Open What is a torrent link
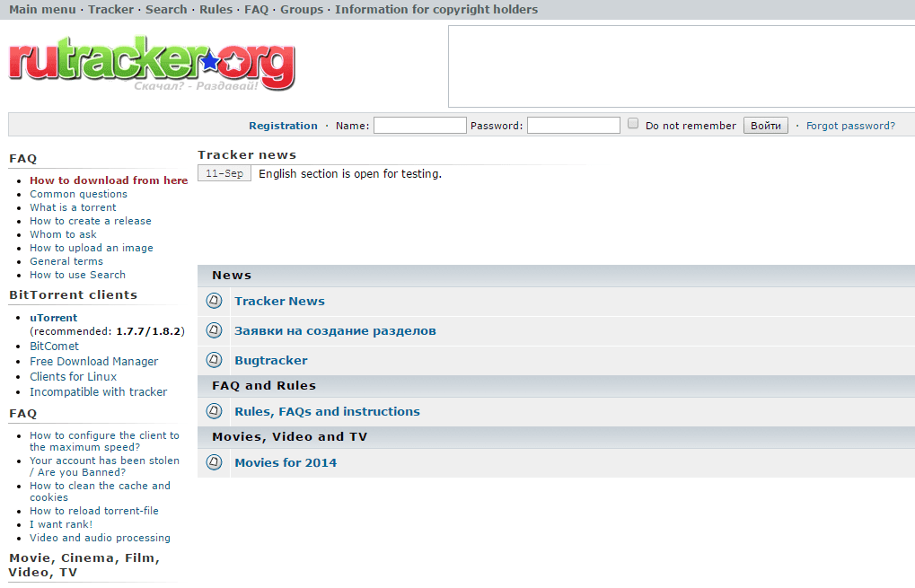The height and width of the screenshot is (588, 915). (73, 207)
